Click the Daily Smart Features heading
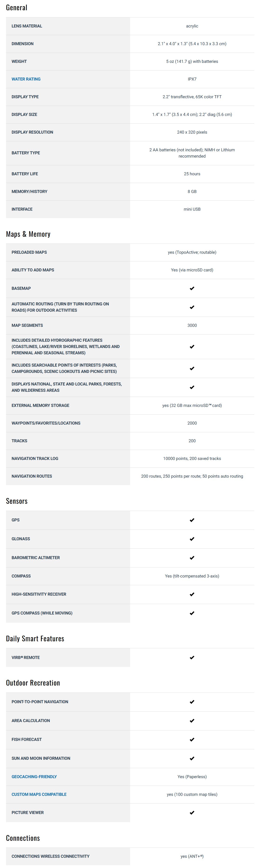The image size is (257, 868). pos(35,638)
